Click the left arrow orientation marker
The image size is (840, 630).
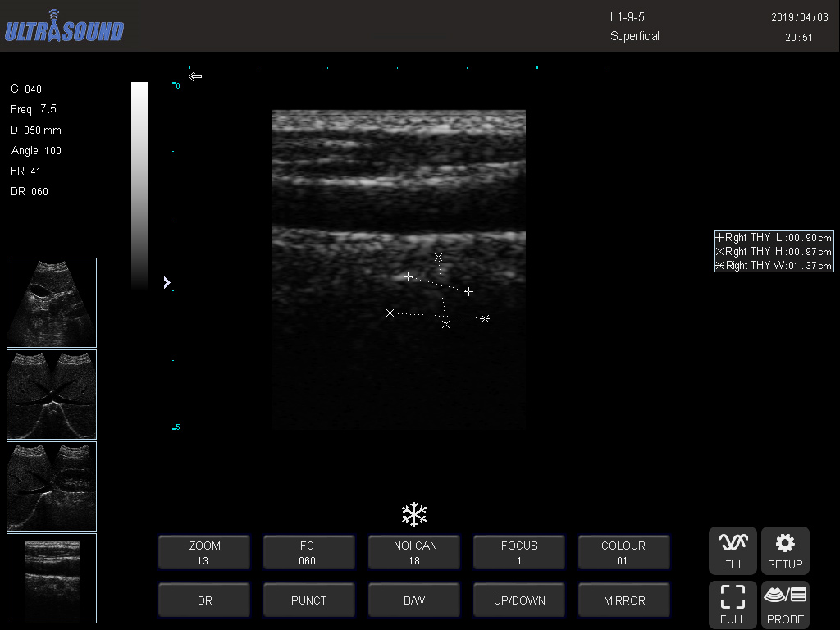[195, 77]
